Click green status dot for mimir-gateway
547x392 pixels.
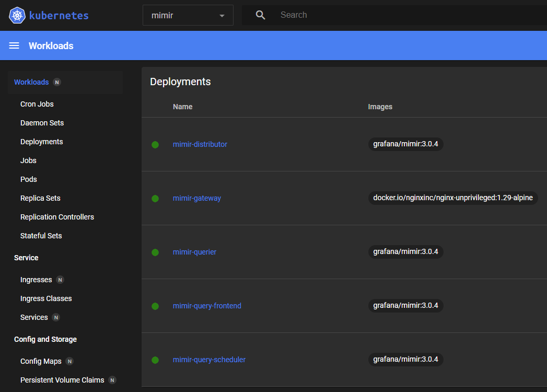(x=155, y=198)
